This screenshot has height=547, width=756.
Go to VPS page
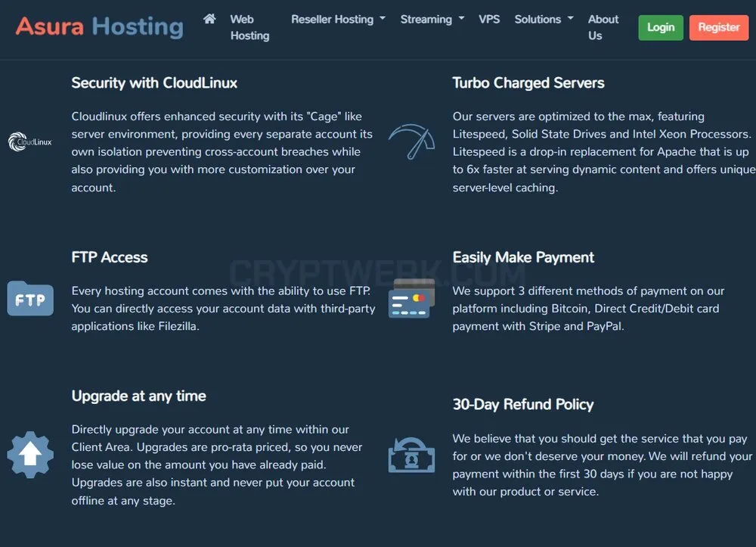click(x=489, y=20)
